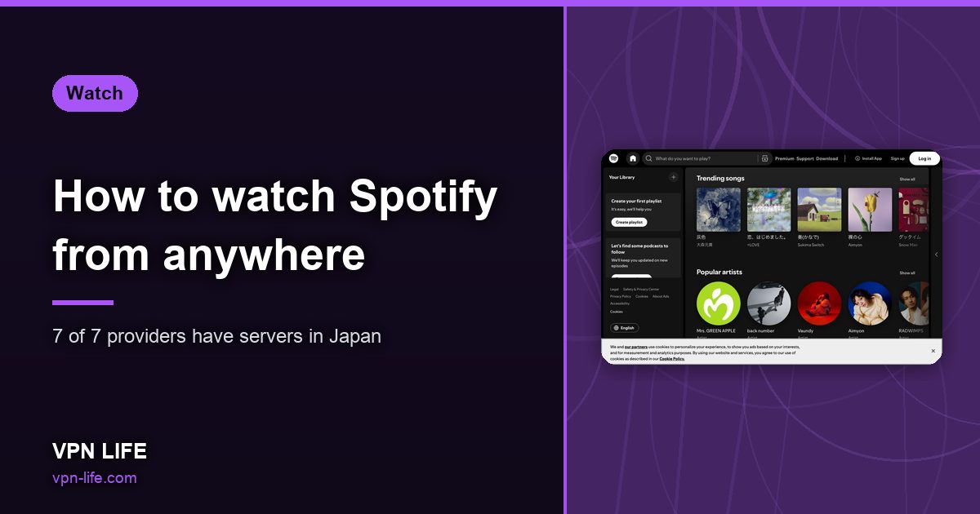Click the side panel chevron arrow
Viewport: 980px width, 514px height.
(x=937, y=255)
